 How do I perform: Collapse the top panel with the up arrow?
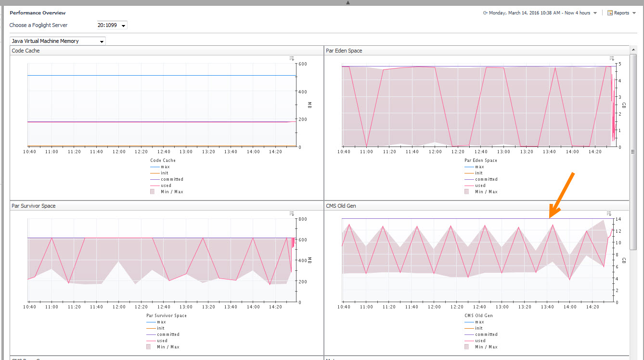348,2
